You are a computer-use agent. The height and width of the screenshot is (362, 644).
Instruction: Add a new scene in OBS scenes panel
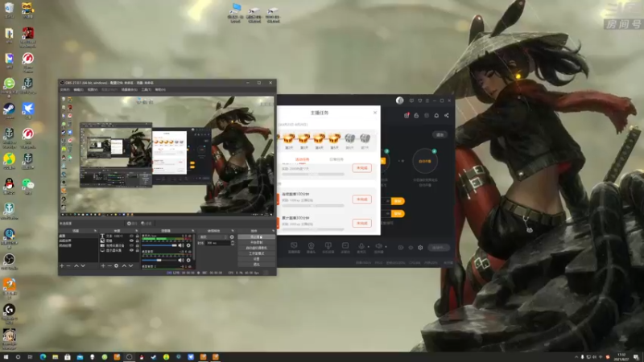[62, 266]
